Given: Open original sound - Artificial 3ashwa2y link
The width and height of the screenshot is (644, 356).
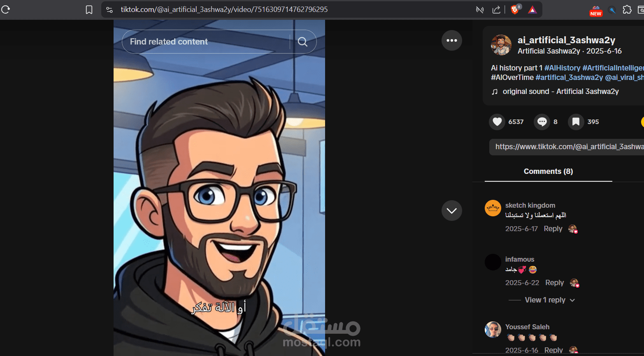Looking at the screenshot, I should [x=560, y=91].
